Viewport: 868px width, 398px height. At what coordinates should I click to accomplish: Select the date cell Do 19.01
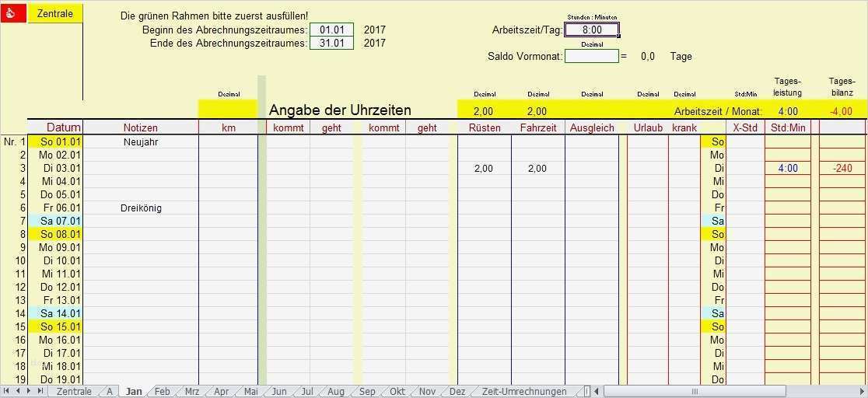[55, 379]
